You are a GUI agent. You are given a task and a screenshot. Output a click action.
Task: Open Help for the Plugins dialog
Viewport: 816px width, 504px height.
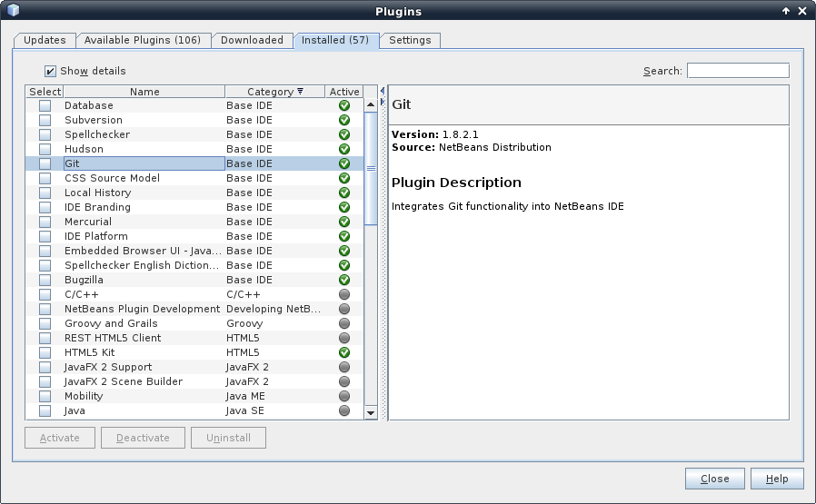click(777, 479)
